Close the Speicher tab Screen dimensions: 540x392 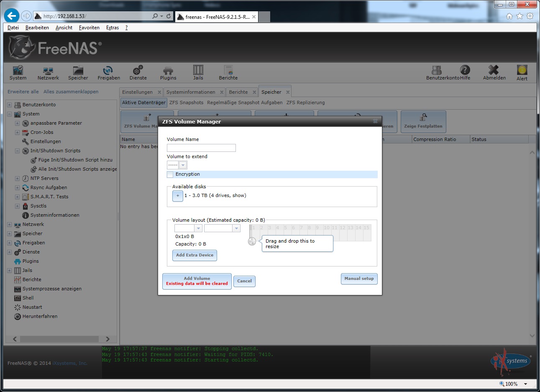point(288,92)
